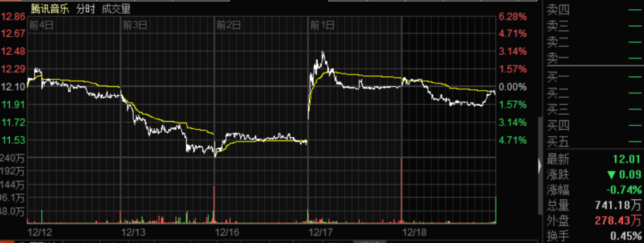Click the 12/18 date on time axis

pyautogui.click(x=415, y=232)
